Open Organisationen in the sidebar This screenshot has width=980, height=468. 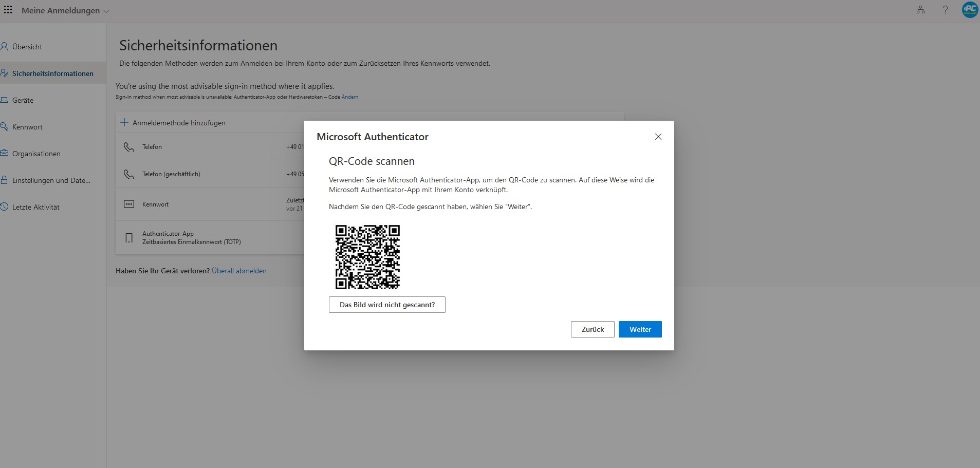[36, 154]
